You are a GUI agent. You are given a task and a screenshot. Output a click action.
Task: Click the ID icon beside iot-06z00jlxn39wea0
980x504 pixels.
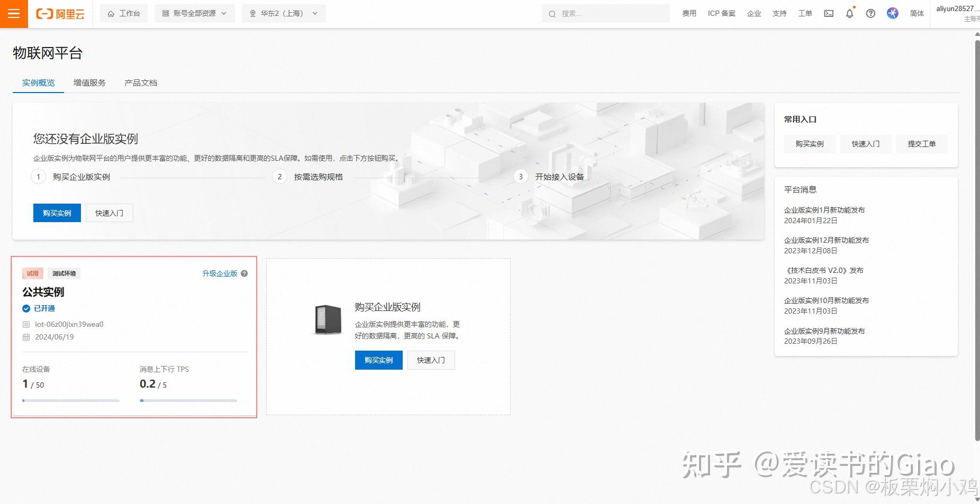[x=26, y=324]
